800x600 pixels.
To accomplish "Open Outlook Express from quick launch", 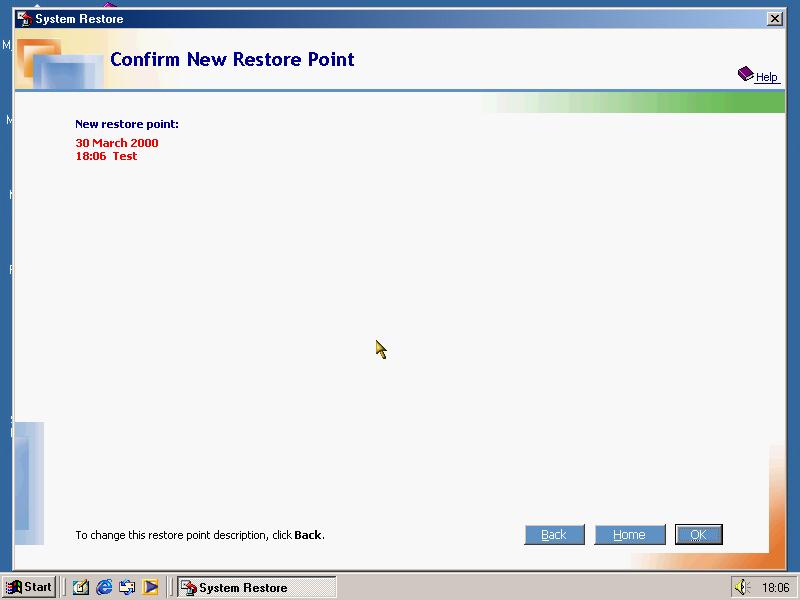I will [x=127, y=587].
